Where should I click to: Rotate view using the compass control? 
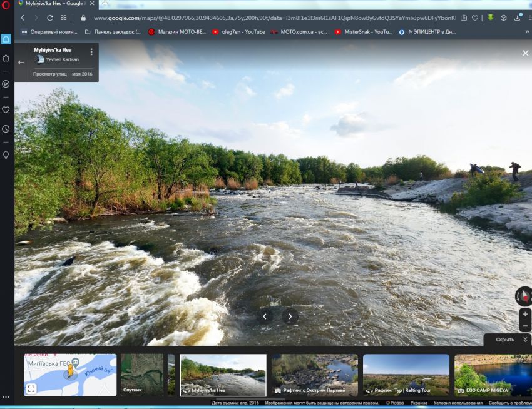click(524, 296)
